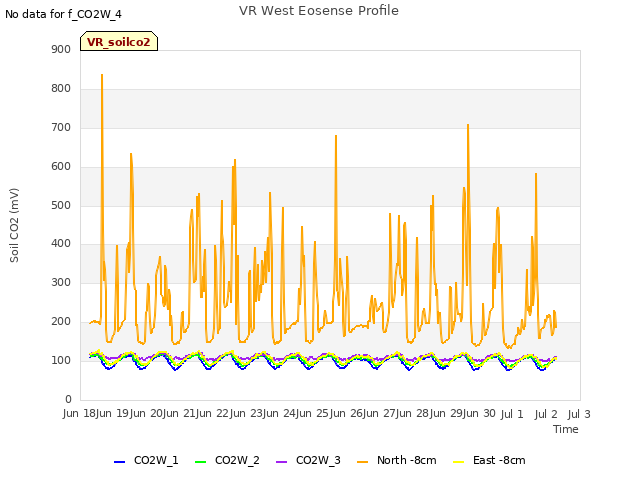Click the 23Jun x-axis tick label
Viewport: 640px width, 480px height.
(x=264, y=413)
